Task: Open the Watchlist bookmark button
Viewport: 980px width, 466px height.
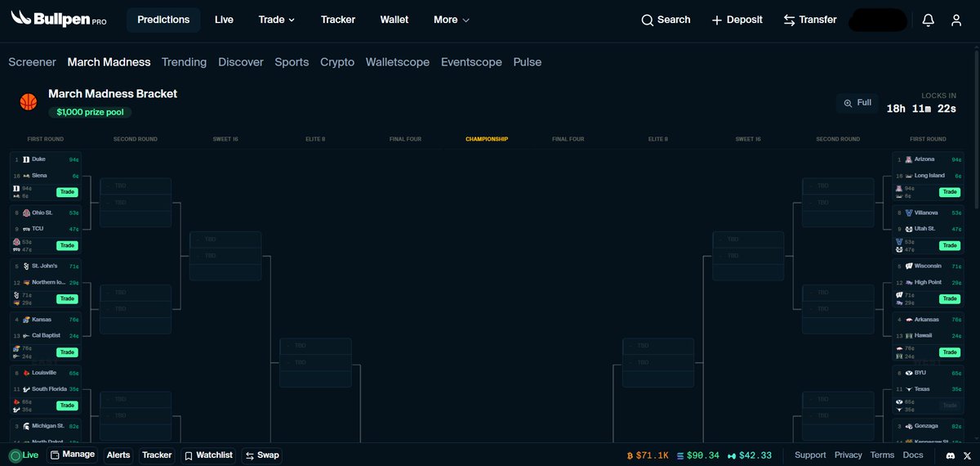Action: [x=207, y=455]
